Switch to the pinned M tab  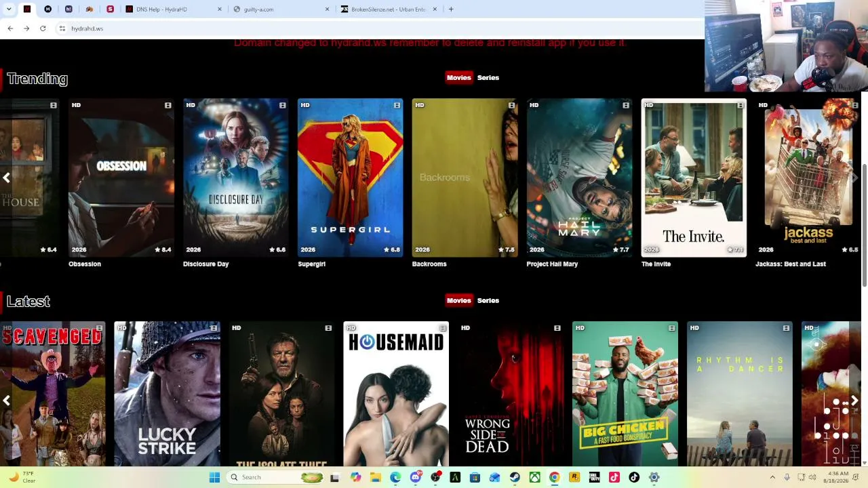tap(47, 9)
